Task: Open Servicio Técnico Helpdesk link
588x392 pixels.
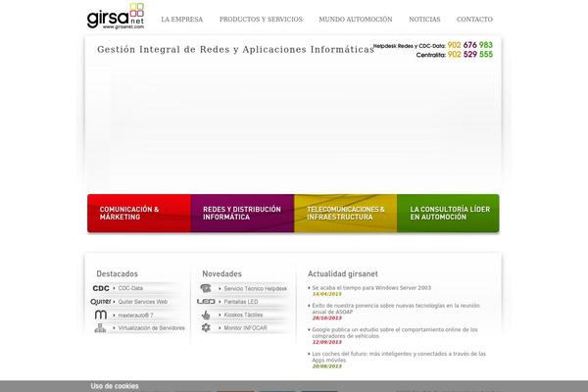Action: click(x=256, y=288)
